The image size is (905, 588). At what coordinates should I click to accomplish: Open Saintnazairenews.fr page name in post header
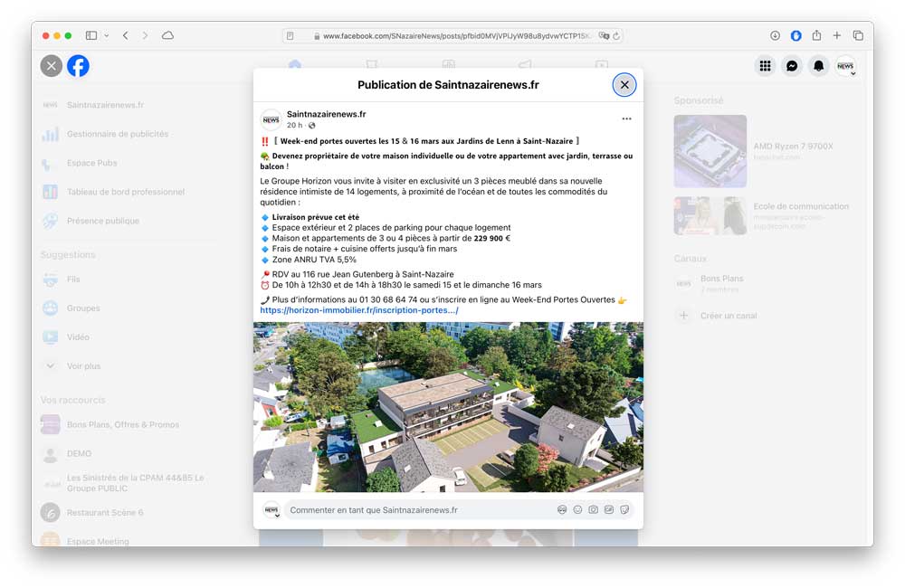point(326,114)
